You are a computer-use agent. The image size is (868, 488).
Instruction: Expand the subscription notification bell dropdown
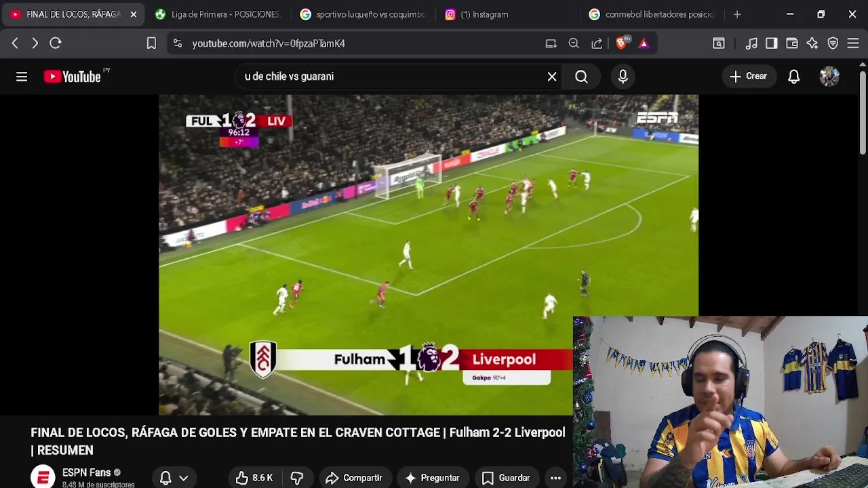[x=174, y=478]
